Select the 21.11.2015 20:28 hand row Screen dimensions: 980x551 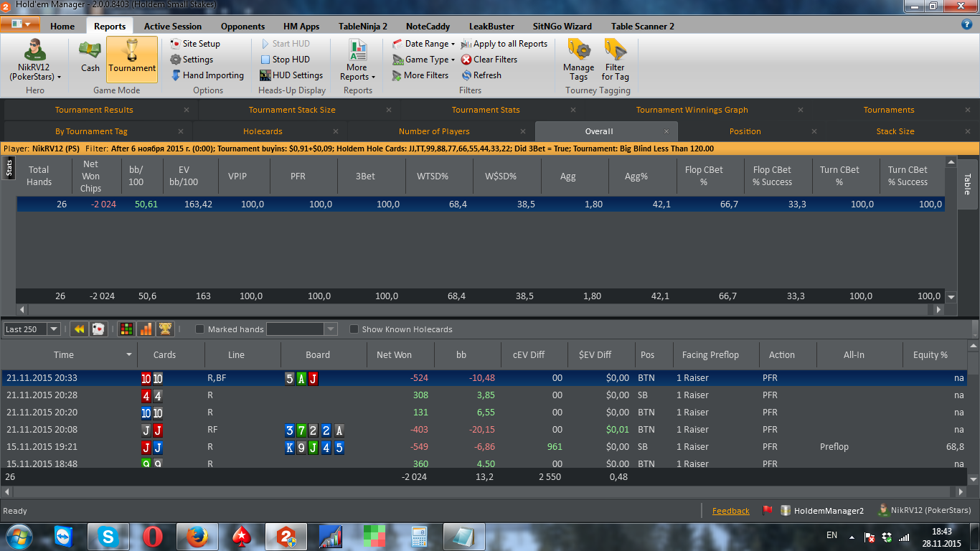click(x=484, y=395)
